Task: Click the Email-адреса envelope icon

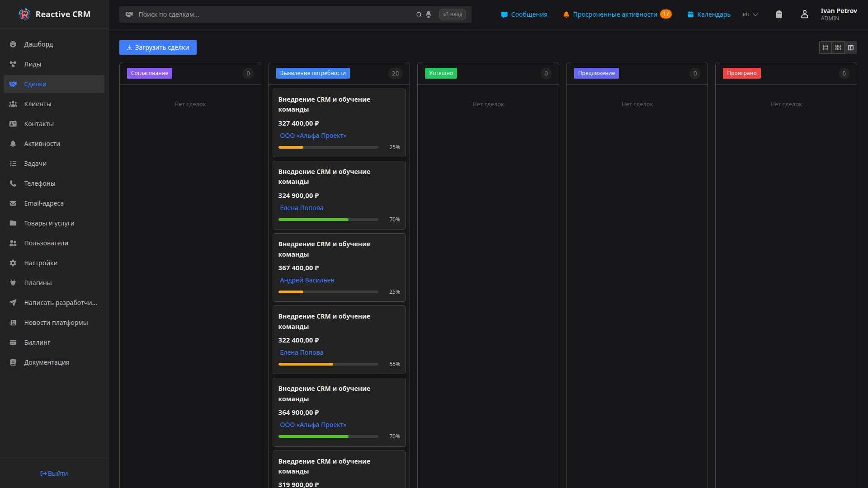Action: [x=13, y=203]
